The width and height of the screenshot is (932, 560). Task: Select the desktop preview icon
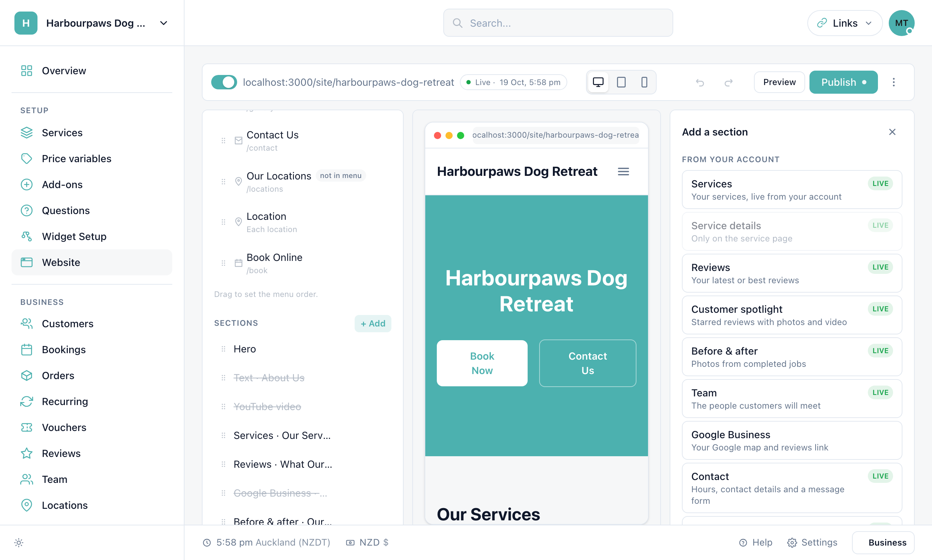point(598,82)
